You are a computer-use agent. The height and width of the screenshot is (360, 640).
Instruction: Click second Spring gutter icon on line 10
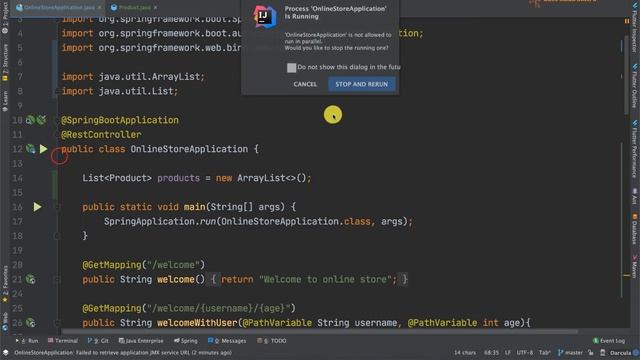click(x=41, y=120)
